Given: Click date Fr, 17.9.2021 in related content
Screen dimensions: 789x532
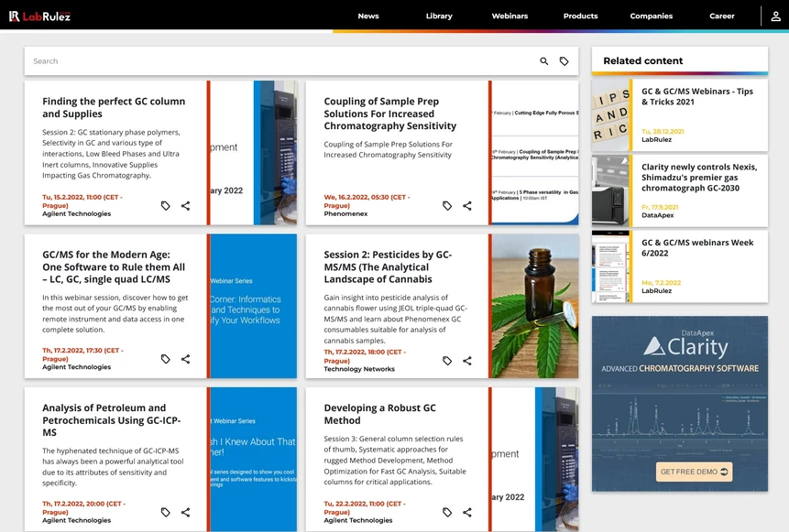Looking at the screenshot, I should click(660, 207).
